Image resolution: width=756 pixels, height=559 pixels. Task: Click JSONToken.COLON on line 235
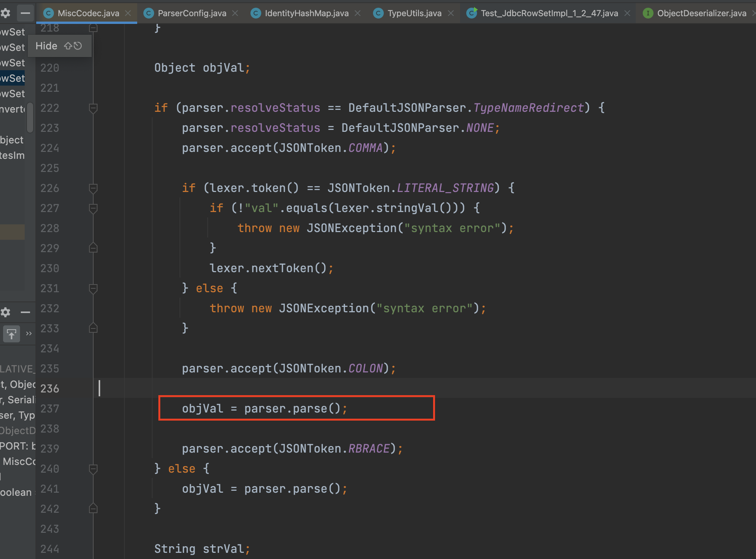tap(331, 369)
